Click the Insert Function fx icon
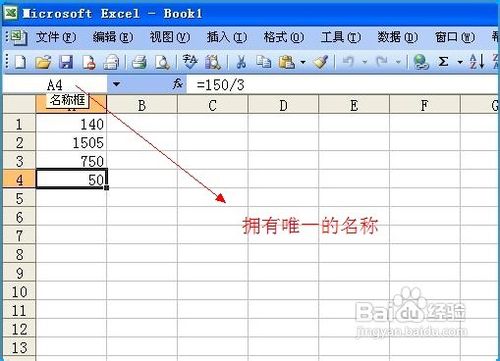 [x=178, y=84]
